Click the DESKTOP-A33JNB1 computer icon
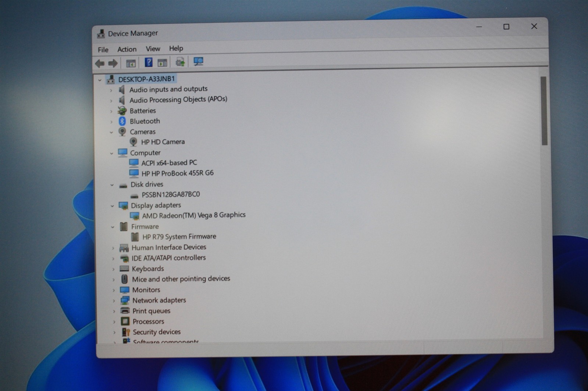The width and height of the screenshot is (588, 391). pos(110,79)
